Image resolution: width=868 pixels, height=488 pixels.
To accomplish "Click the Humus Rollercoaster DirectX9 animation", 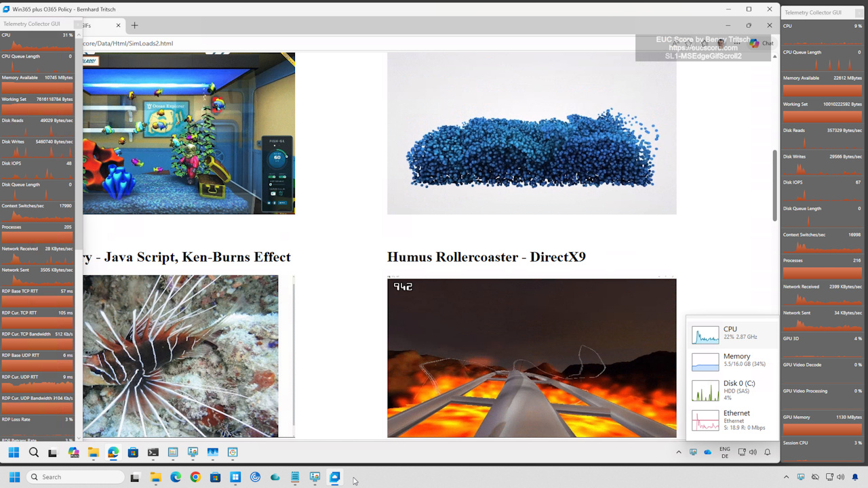I will point(531,357).
